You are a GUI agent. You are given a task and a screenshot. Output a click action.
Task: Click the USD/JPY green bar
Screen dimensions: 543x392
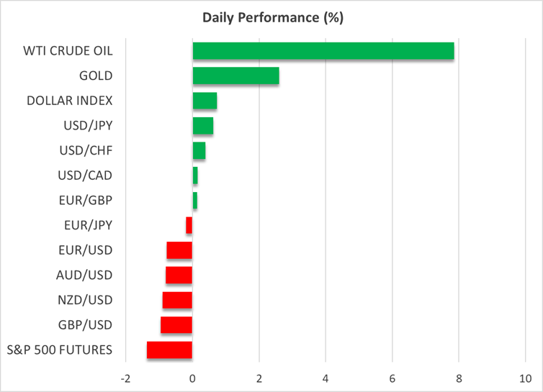(202, 126)
